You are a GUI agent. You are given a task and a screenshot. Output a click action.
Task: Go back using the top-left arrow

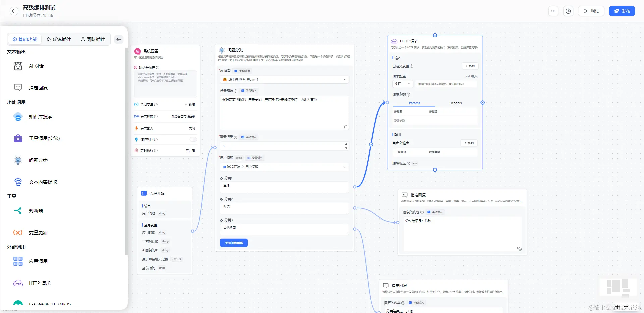pos(14,11)
